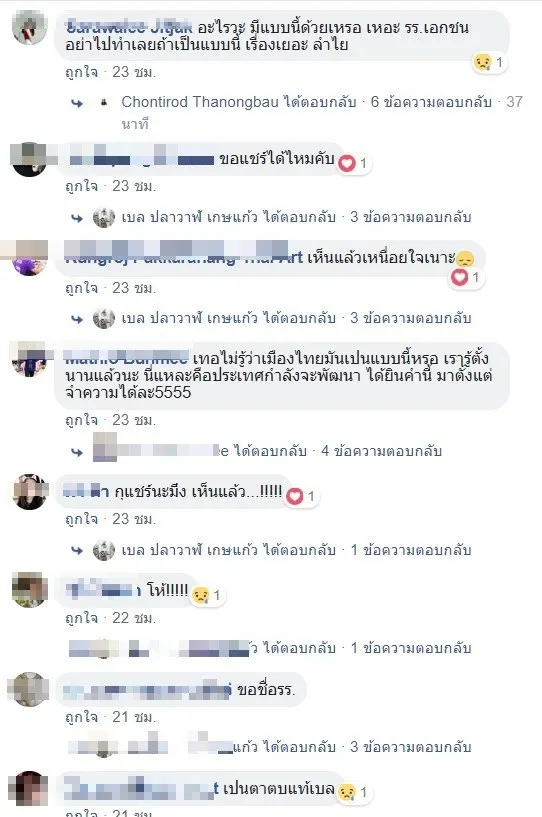Open first commenter's profile picture
Image resolution: width=542 pixels, height=817 pixels.
tap(29, 27)
